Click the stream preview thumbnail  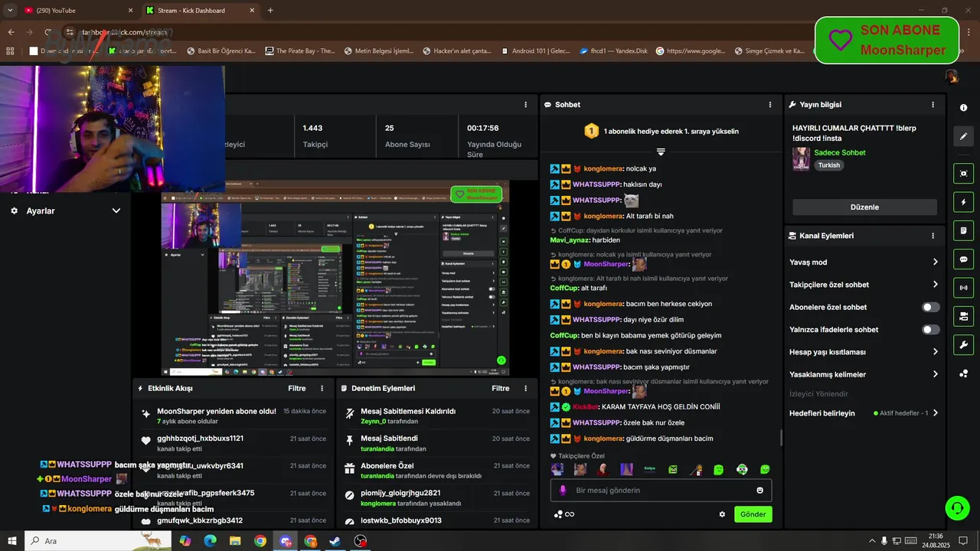[335, 278]
